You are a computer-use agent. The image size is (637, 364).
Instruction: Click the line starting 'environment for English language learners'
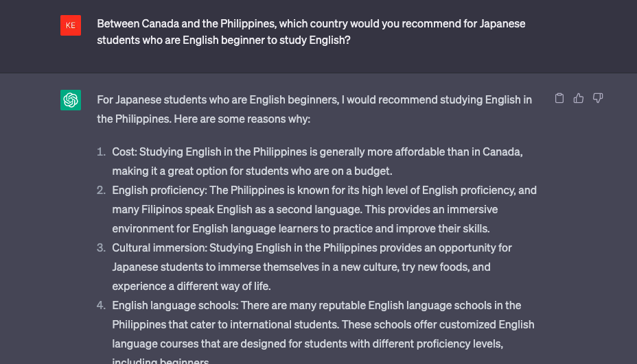point(301,229)
